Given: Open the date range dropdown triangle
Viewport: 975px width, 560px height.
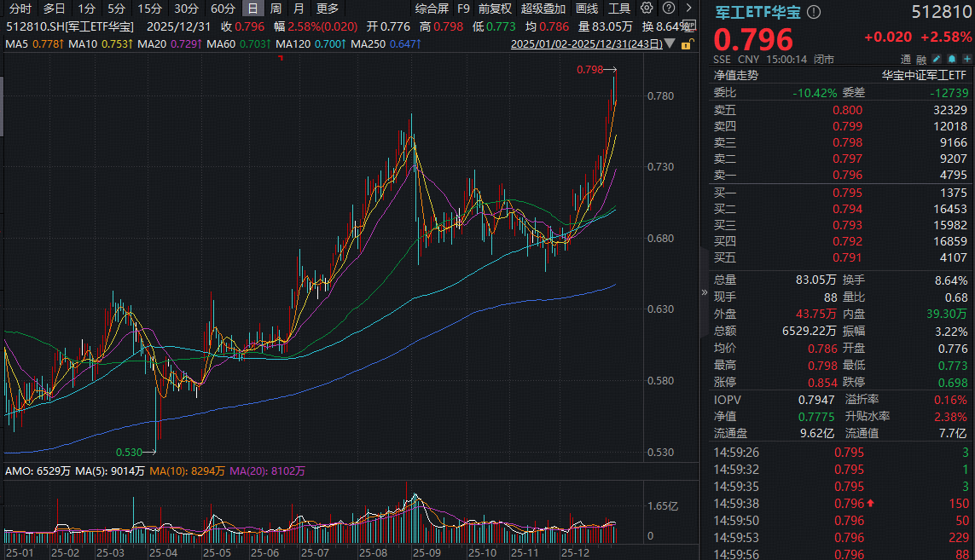Looking at the screenshot, I should pos(670,43).
